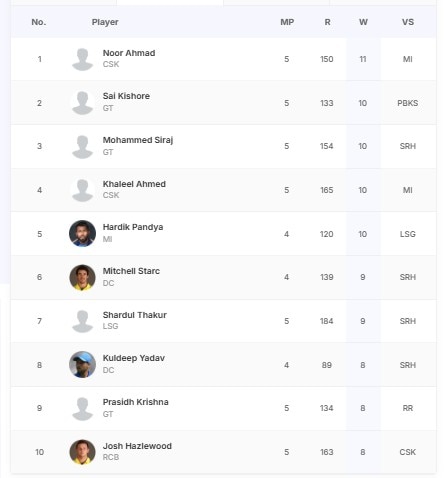Click the Player column header
This screenshot has height=478, width=444.
tap(105, 22)
